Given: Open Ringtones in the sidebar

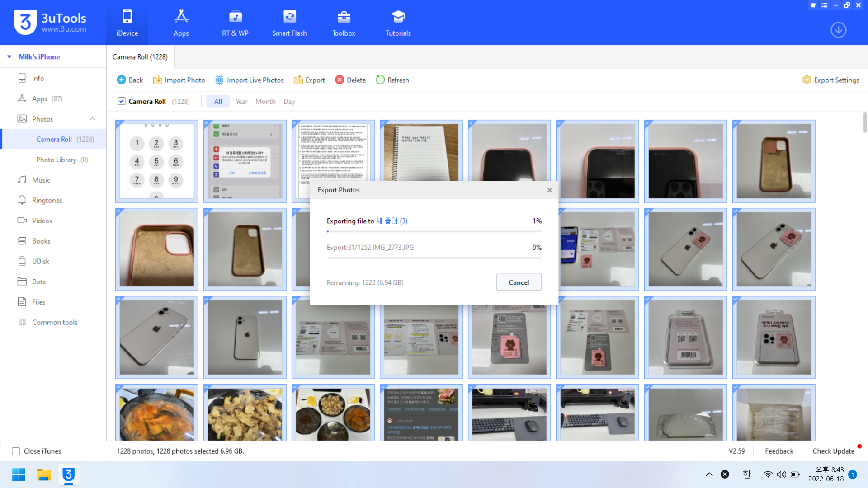Looking at the screenshot, I should 47,200.
